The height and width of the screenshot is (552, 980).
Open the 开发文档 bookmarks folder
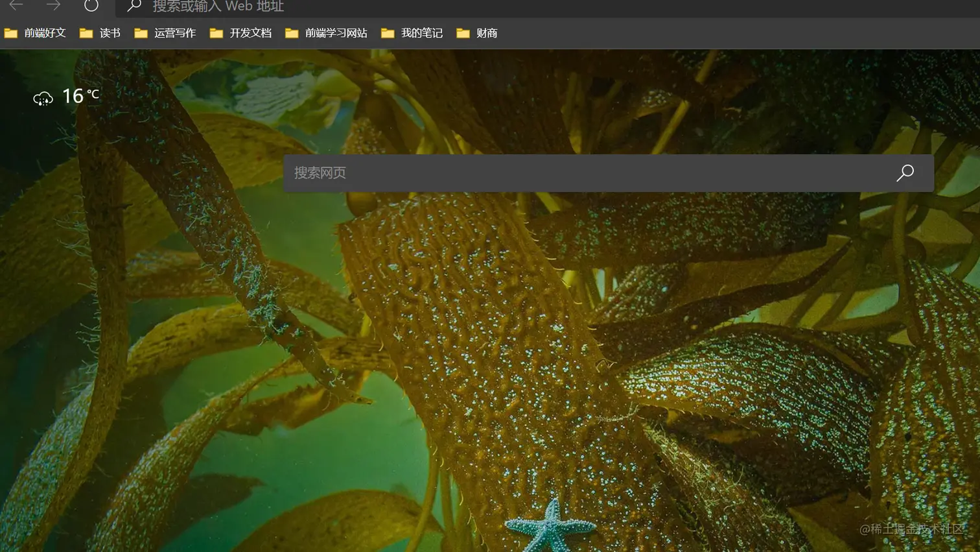(x=240, y=33)
